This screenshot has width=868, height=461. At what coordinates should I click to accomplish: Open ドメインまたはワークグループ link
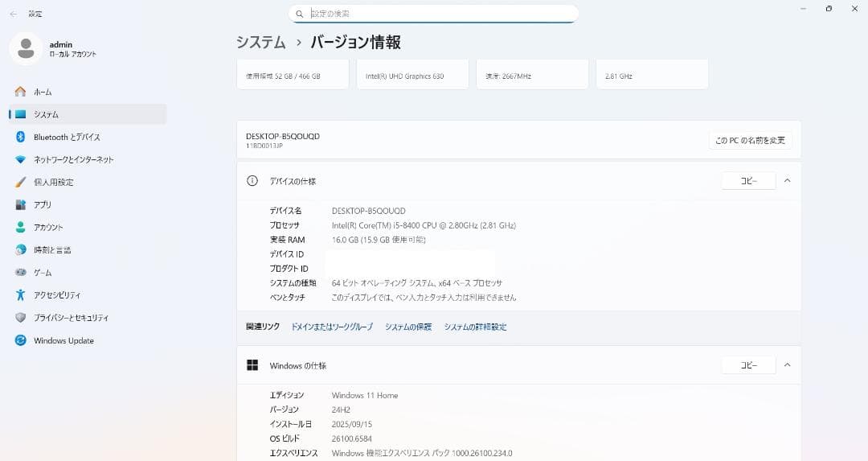[x=332, y=327]
